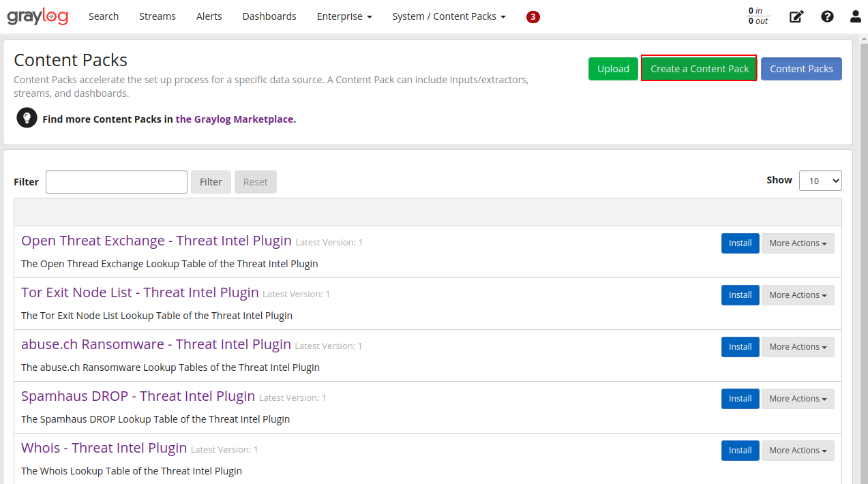Install the Open Threat Exchange pack

tap(740, 243)
